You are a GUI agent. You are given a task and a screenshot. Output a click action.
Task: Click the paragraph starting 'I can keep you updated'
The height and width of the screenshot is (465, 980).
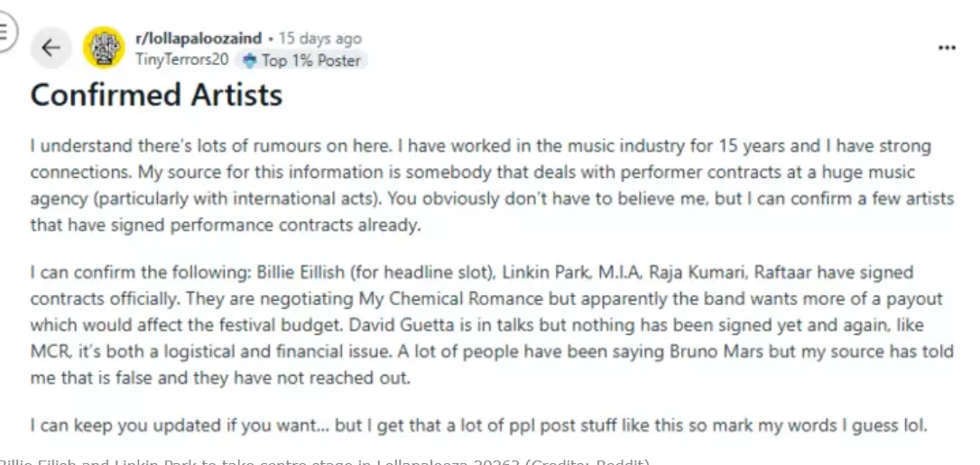click(x=478, y=424)
